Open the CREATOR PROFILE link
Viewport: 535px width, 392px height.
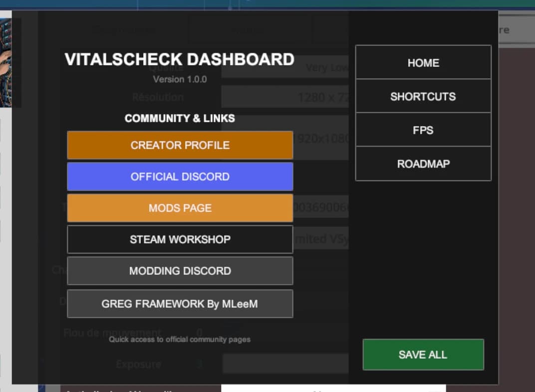[180, 145]
